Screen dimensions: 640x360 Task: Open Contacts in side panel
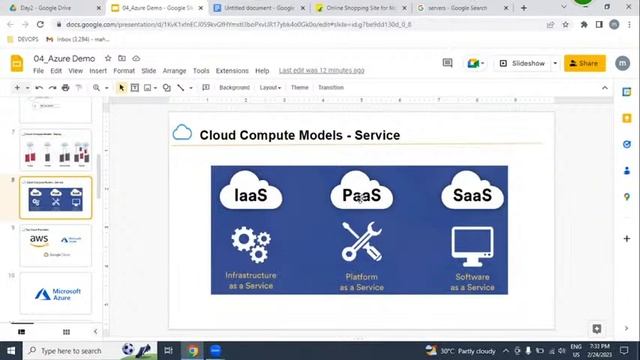pos(627,171)
